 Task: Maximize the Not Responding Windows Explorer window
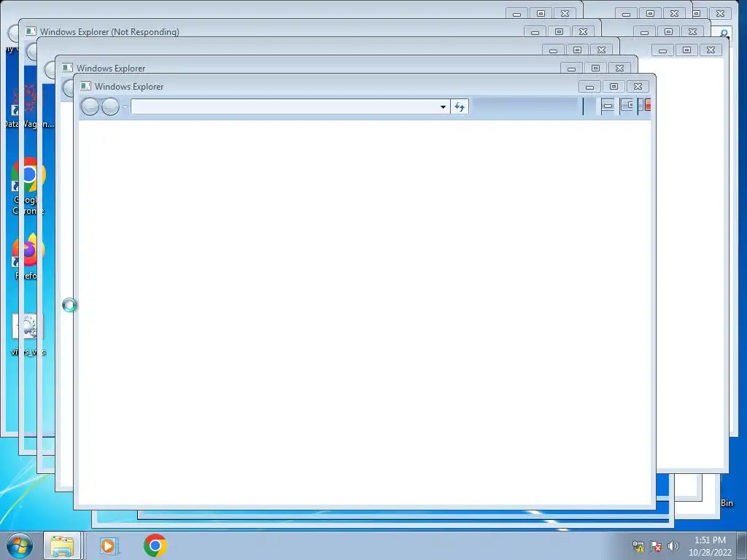tap(559, 32)
